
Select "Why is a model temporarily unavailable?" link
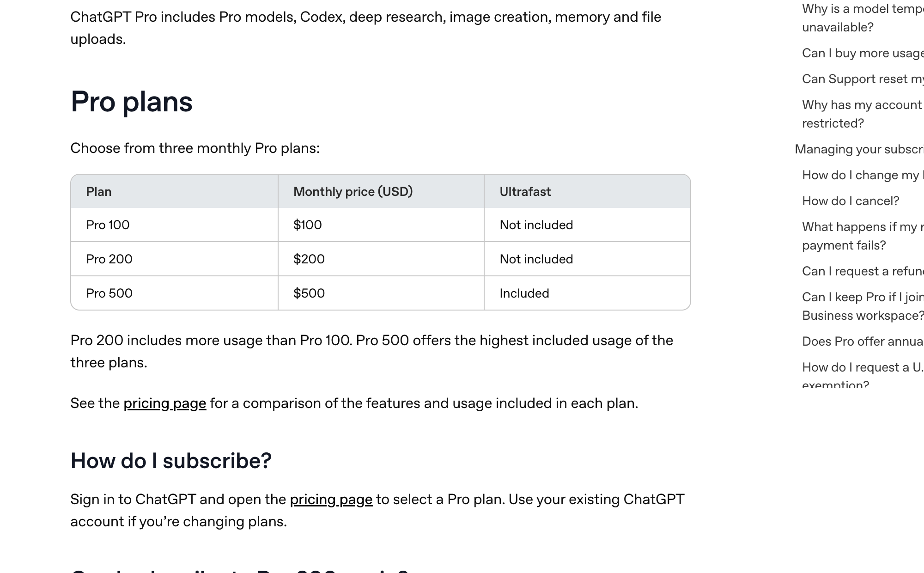pos(863,18)
